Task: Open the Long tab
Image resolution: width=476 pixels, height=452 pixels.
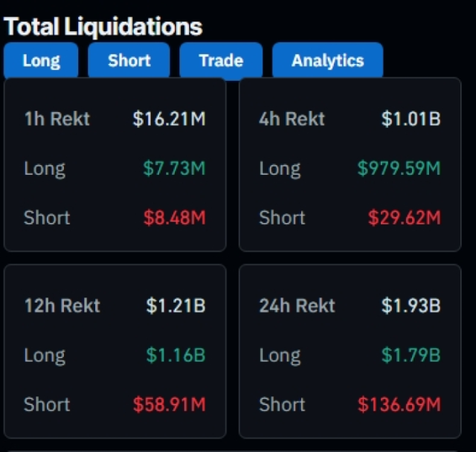Action: click(x=41, y=61)
